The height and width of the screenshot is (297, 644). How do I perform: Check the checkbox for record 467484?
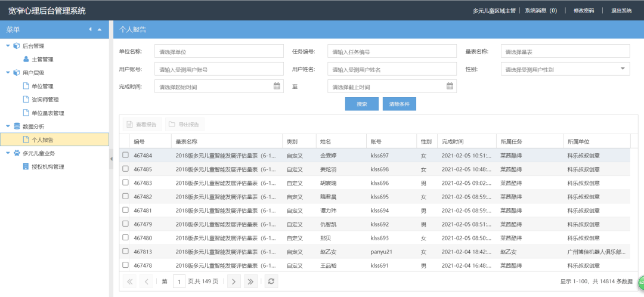pyautogui.click(x=125, y=155)
